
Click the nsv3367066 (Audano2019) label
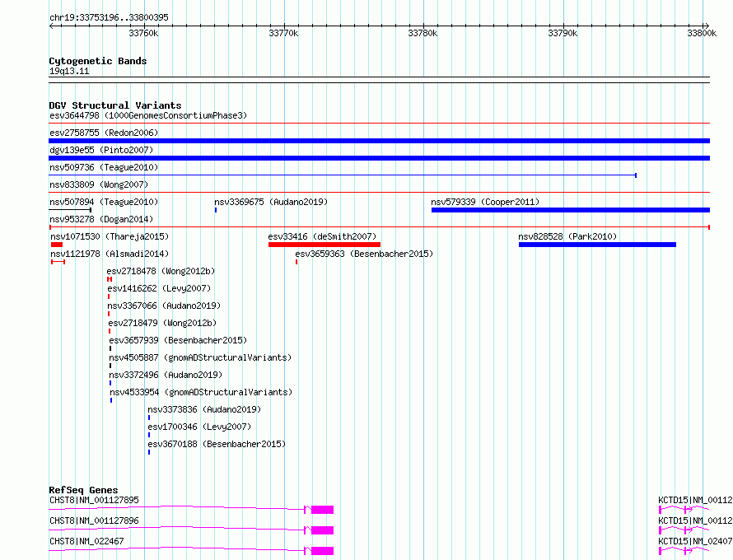[164, 306]
